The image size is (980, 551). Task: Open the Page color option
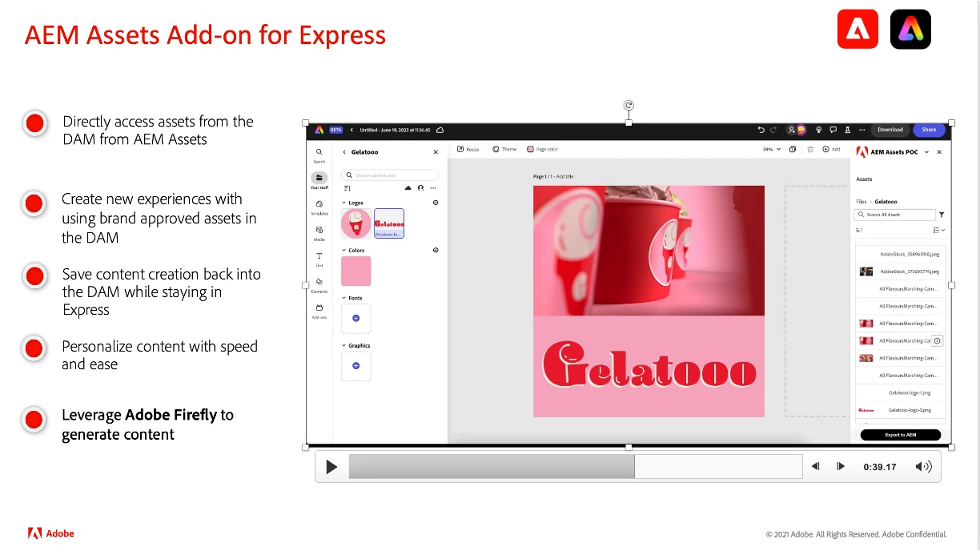point(542,149)
